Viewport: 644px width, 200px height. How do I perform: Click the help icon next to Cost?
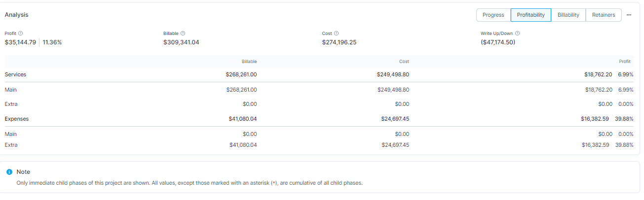[337, 33]
